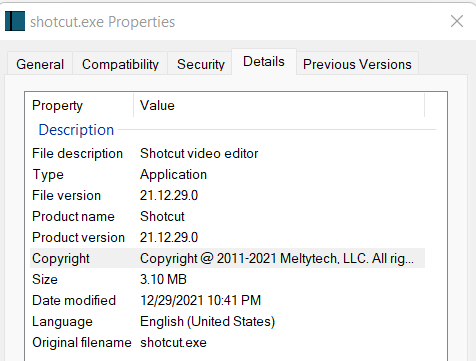The width and height of the screenshot is (476, 361).
Task: Click the Copyright 2011-2021 Meltytech value
Action: click(277, 259)
